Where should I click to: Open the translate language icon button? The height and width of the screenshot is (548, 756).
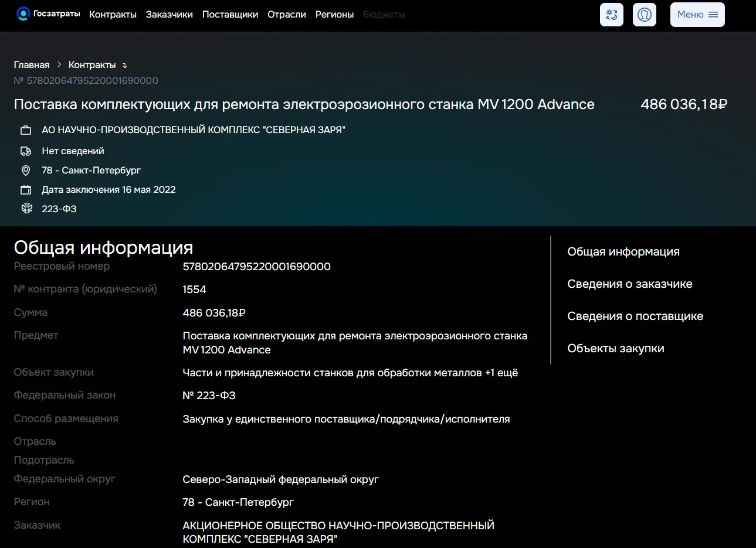click(x=612, y=15)
